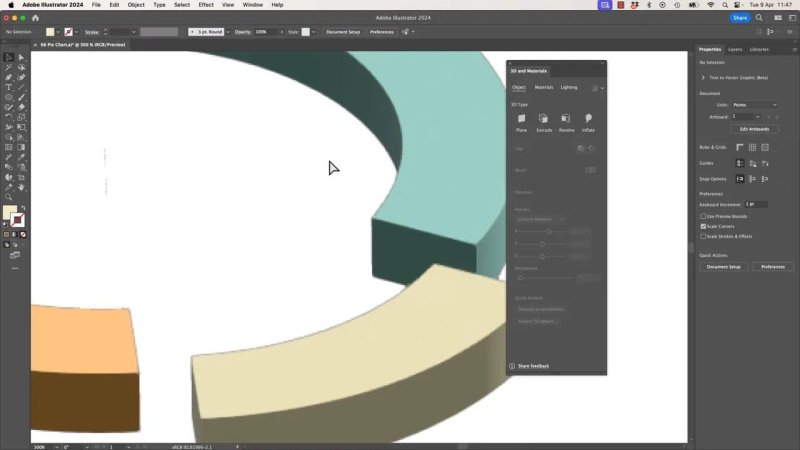Enable Scale Strokes & Effects checkbox
This screenshot has width=800, height=450.
[x=703, y=236]
